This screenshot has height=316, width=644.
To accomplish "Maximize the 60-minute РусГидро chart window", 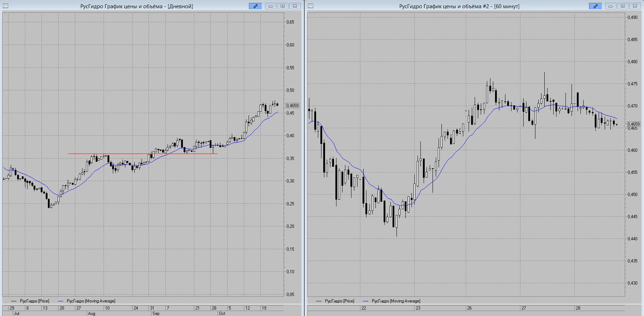I will click(x=623, y=6).
